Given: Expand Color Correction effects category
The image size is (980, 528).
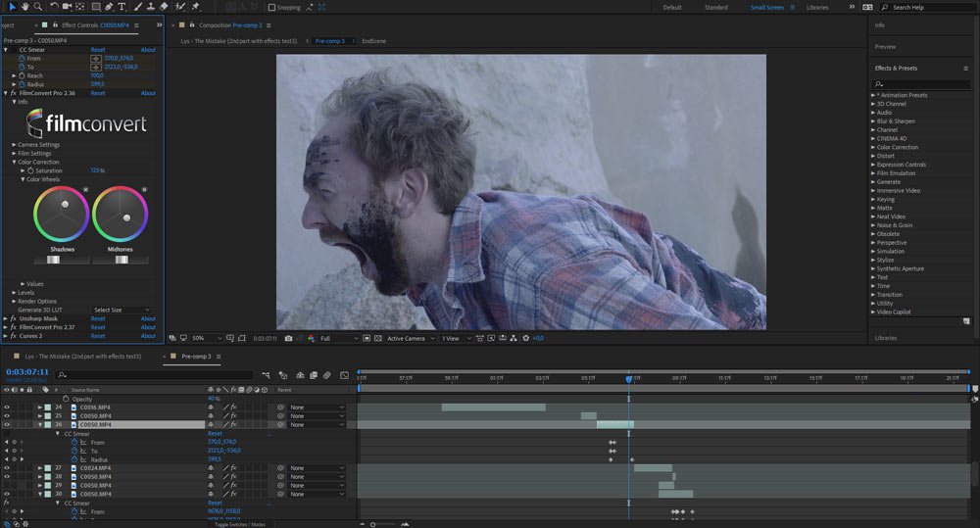Looking at the screenshot, I should pos(873,148).
